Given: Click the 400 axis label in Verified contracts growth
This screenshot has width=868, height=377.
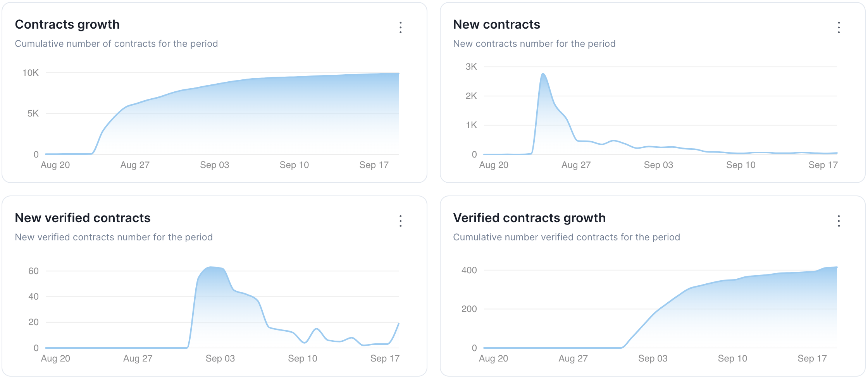Looking at the screenshot, I should (469, 270).
